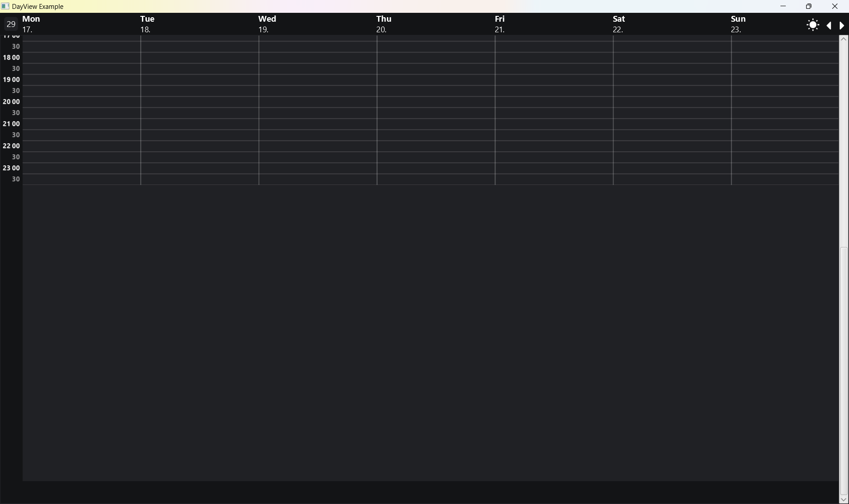Select the Thu 20. day header

[x=384, y=24]
